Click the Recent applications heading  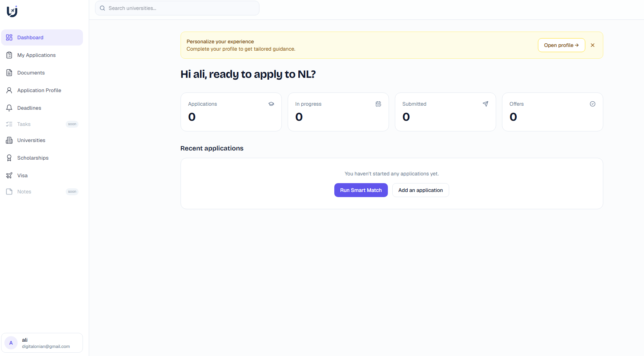point(212,148)
